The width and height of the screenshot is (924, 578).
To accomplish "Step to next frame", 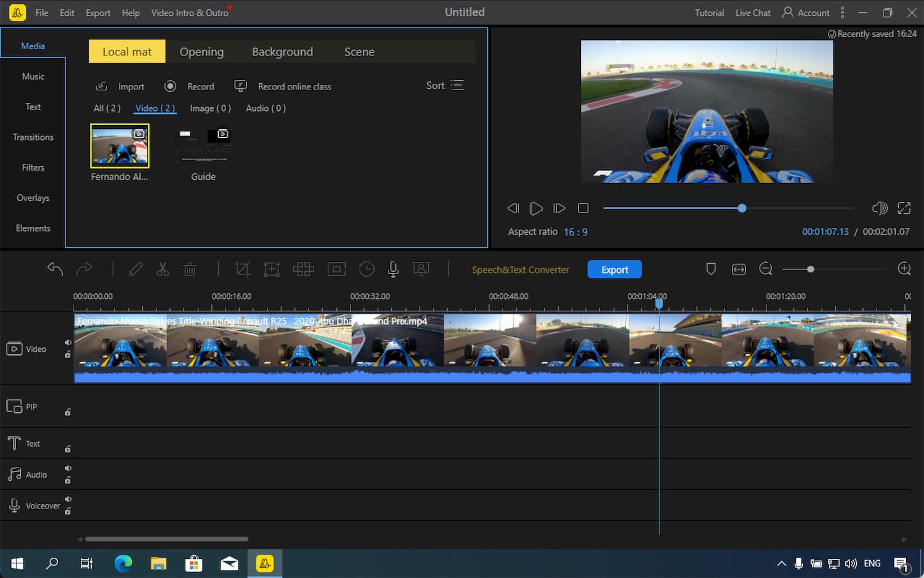I will click(x=559, y=208).
